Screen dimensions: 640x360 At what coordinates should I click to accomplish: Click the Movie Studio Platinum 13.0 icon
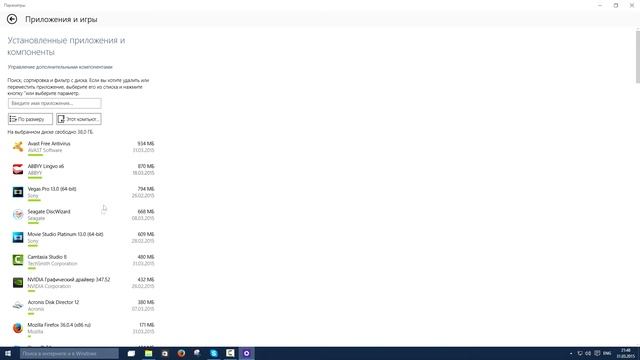[18, 237]
